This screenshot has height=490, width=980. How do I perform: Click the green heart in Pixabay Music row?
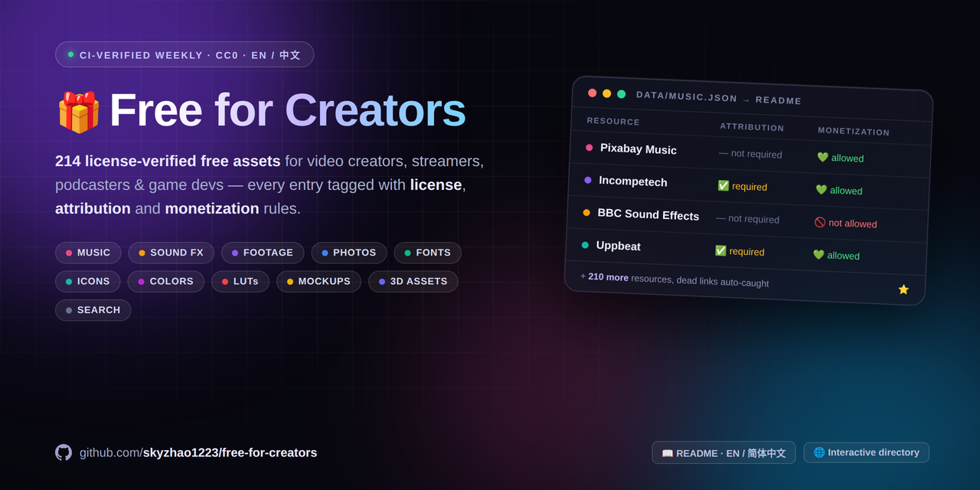tap(822, 157)
